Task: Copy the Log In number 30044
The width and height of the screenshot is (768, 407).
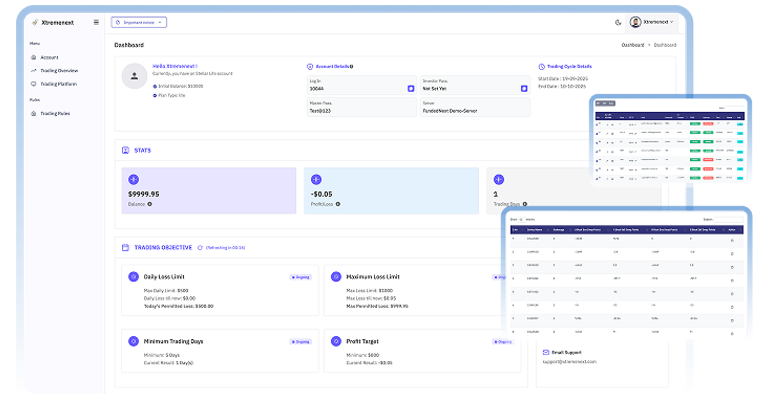Action: coord(411,89)
